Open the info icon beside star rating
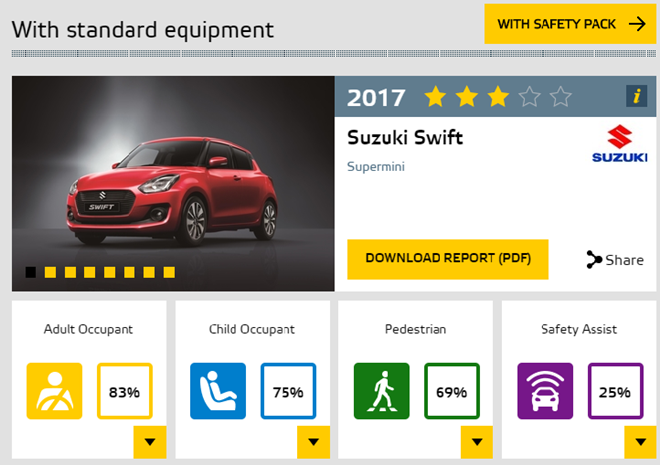 [636, 96]
